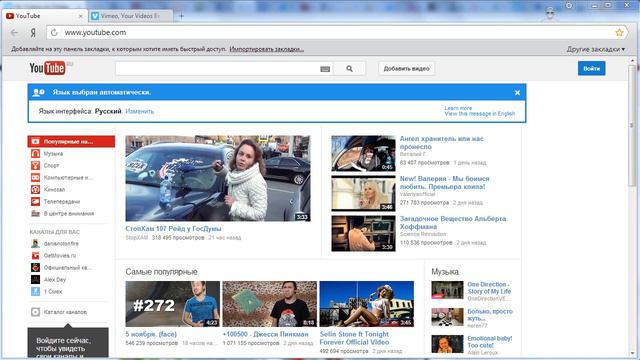
Task: Expand the 'Другие закладки' bookmarks dropdown
Action: point(596,49)
